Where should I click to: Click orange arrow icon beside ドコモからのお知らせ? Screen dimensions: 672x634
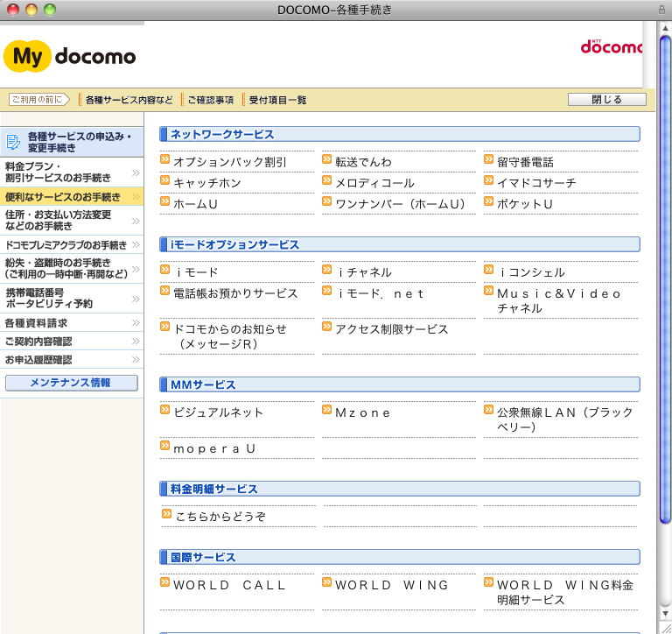coord(165,327)
